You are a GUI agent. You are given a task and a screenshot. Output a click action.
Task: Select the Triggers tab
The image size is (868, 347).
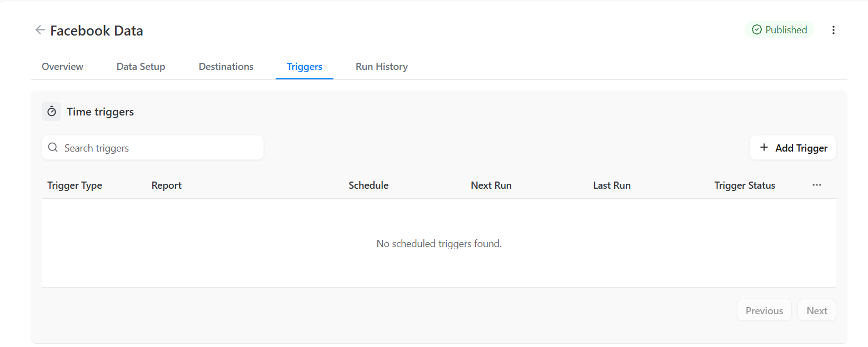[305, 67]
